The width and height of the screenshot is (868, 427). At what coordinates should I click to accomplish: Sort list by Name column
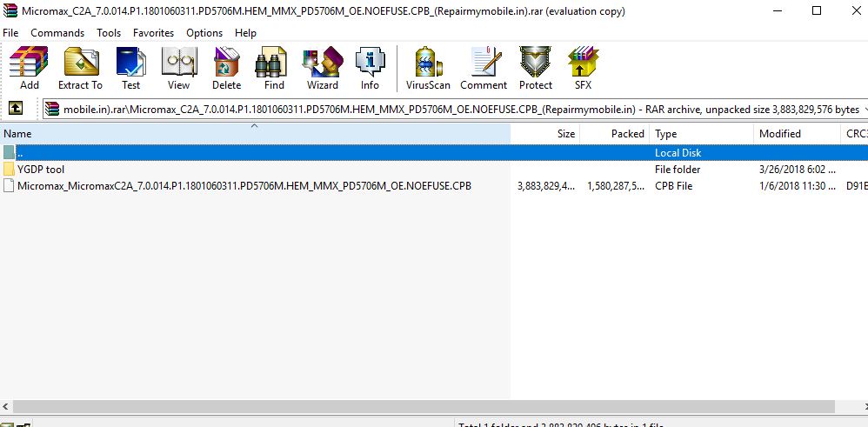coord(255,133)
